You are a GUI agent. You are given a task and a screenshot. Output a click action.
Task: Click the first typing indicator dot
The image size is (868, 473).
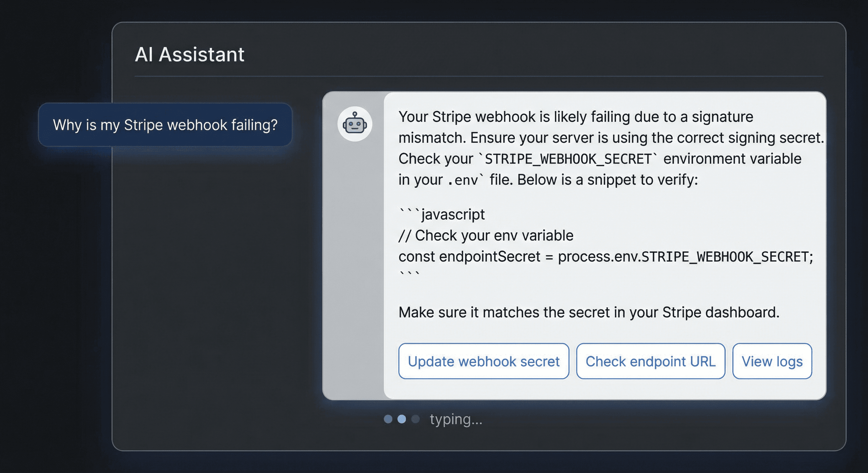pyautogui.click(x=388, y=419)
